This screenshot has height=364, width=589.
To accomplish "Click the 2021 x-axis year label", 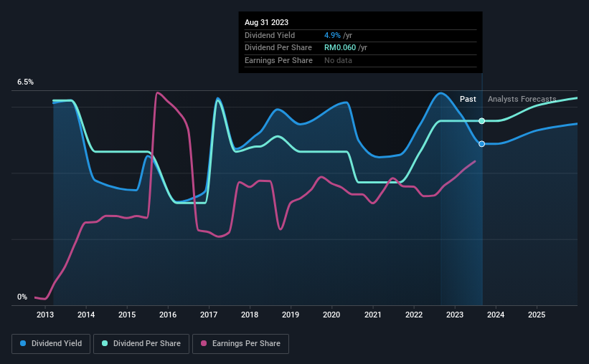I will click(x=372, y=315).
